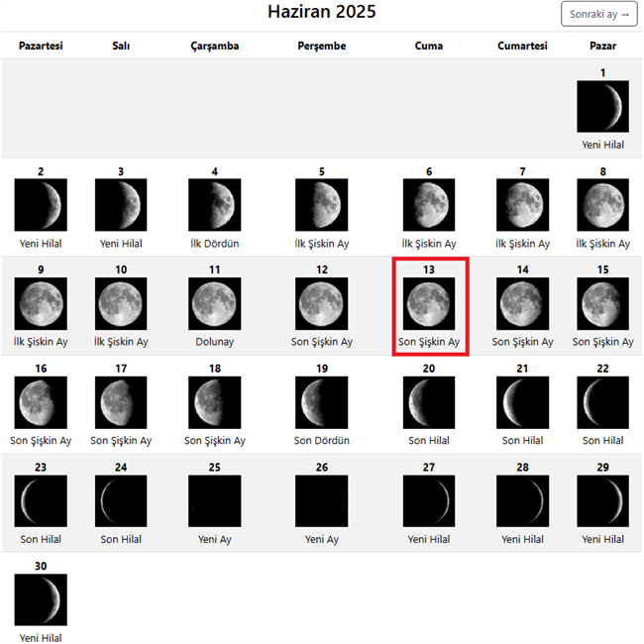644x644 pixels.
Task: Click the Cumartesi column header
Action: click(522, 46)
